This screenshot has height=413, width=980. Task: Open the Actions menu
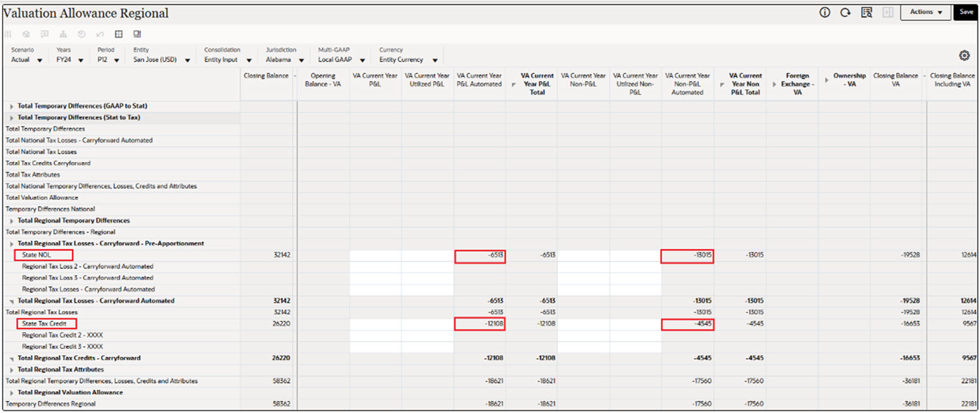coord(925,12)
